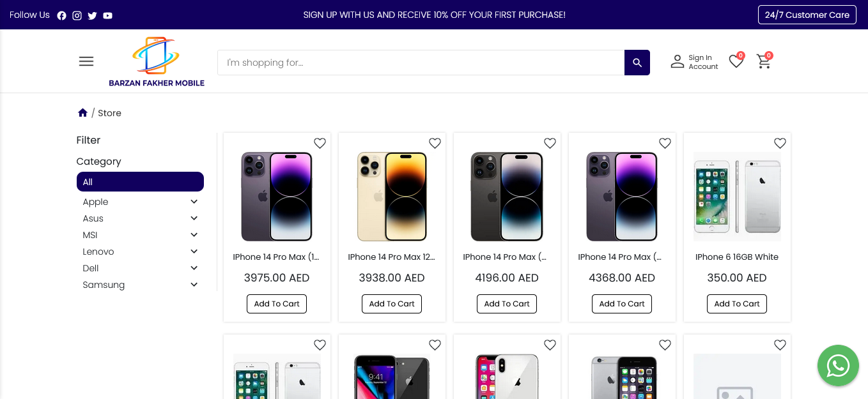Open the shopping cart
The image size is (868, 399).
pos(763,61)
